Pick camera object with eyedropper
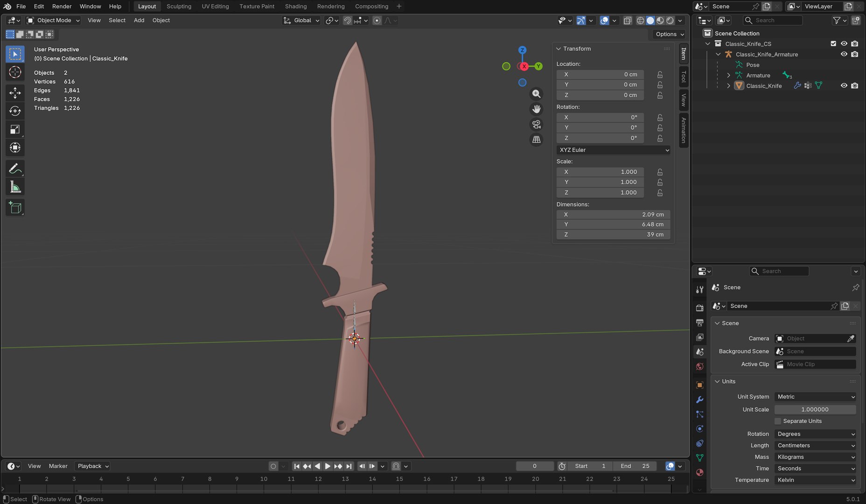866x504 pixels. 851,338
